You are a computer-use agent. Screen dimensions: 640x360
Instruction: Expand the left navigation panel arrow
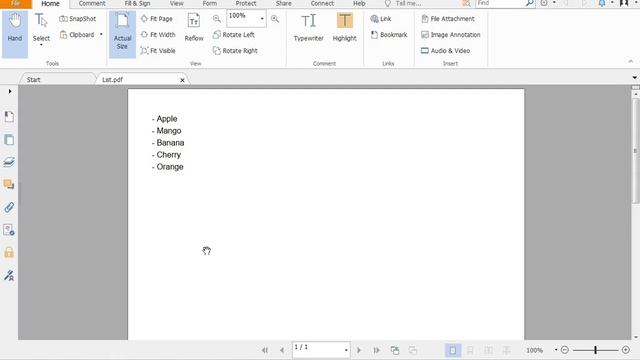coord(10,91)
